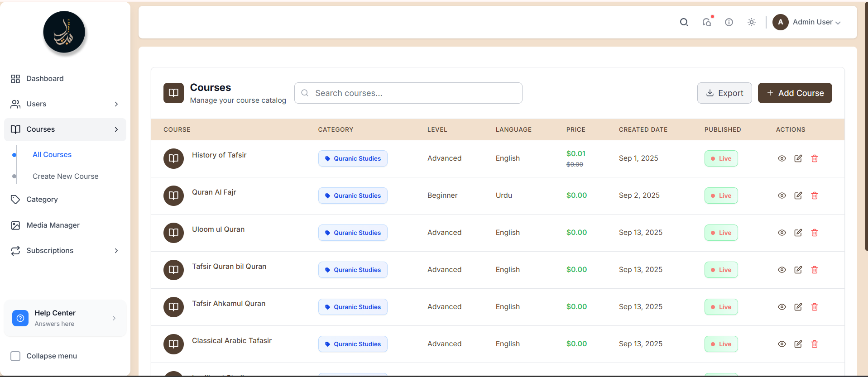Screen dimensions: 868x377
Task: Open the search icon in top bar
Action: (684, 22)
